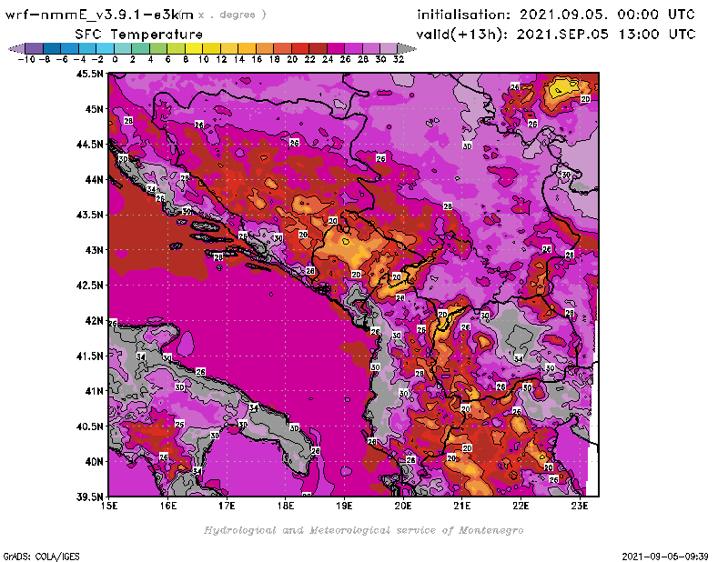The image size is (728, 562).
Task: Click the 41N latitude label
Action: point(94,391)
